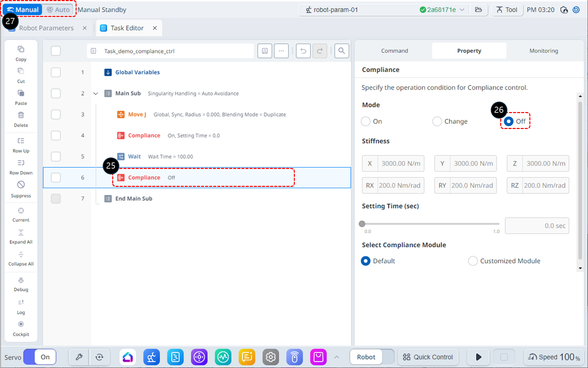588x368 pixels.
Task: Switch to the Robot Parameters tab
Action: 46,28
